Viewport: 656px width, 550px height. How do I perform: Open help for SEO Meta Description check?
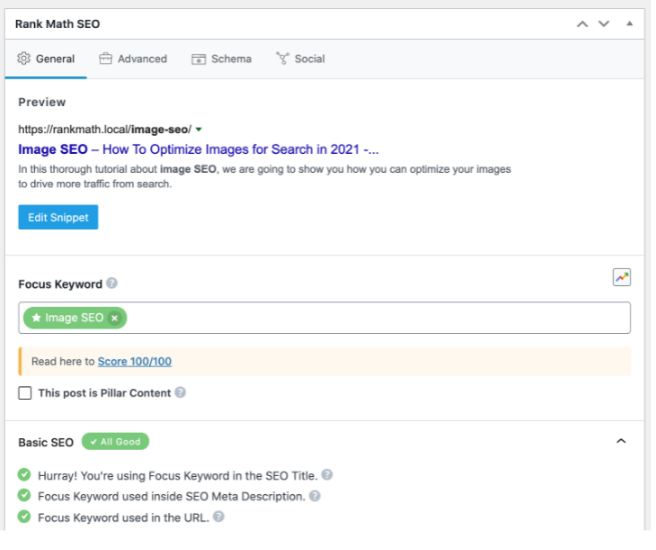coord(315,496)
